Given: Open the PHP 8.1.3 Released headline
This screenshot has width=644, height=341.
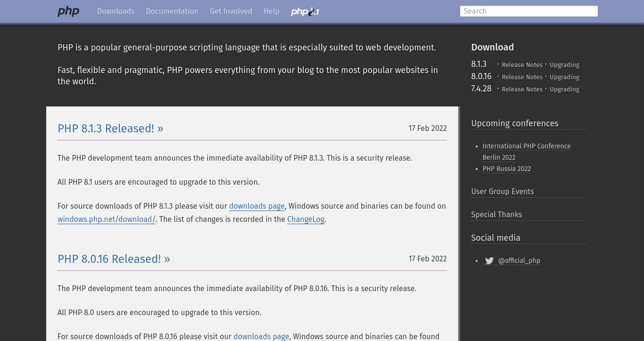Looking at the screenshot, I should 106,129.
